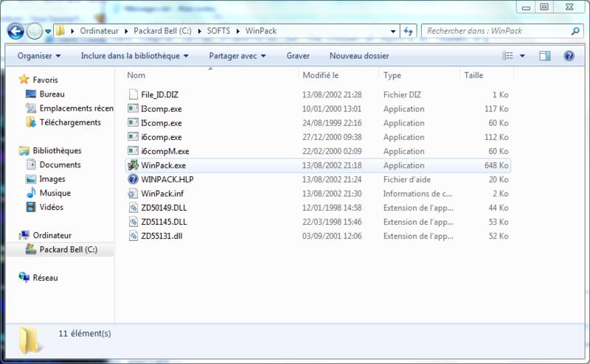Click the File_ID.DIZ file icon

pos(133,94)
